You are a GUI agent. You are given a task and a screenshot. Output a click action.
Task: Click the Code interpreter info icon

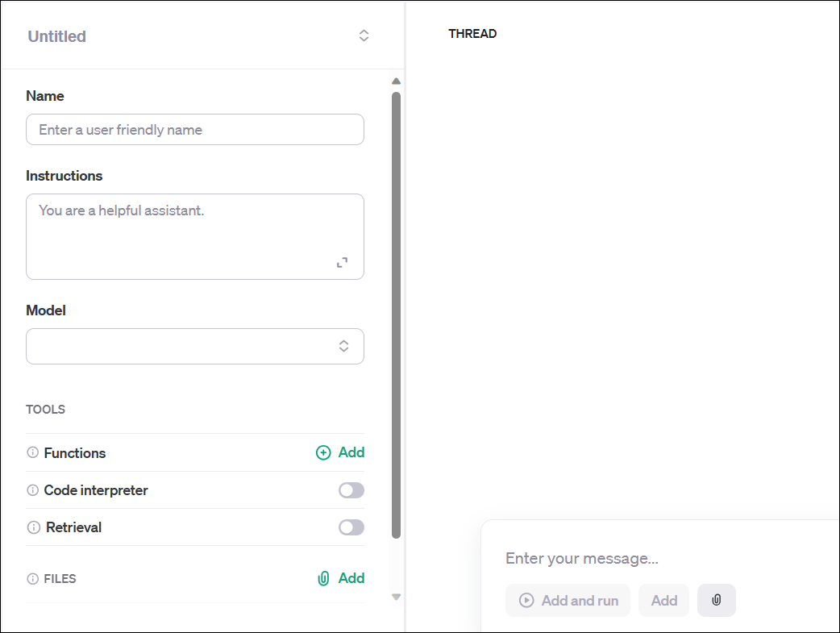pyautogui.click(x=33, y=490)
